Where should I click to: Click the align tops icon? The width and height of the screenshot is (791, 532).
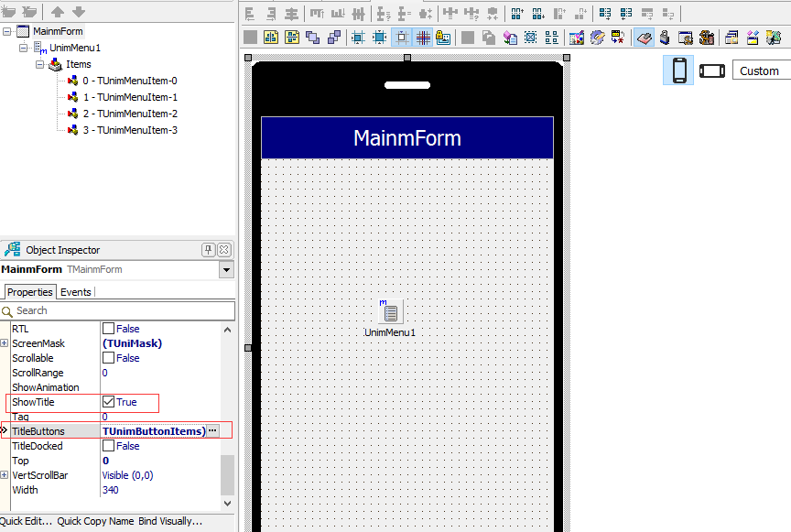click(x=317, y=14)
